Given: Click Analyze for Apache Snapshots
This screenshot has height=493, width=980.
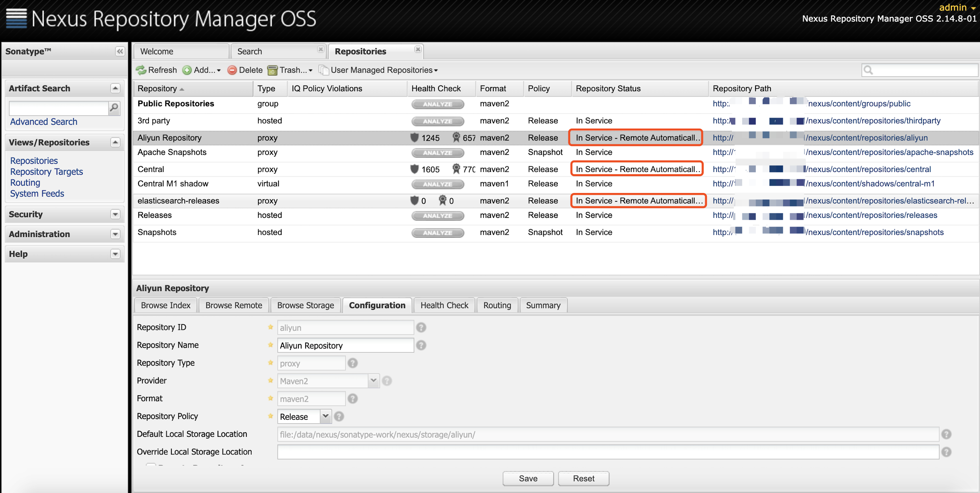Looking at the screenshot, I should [438, 153].
